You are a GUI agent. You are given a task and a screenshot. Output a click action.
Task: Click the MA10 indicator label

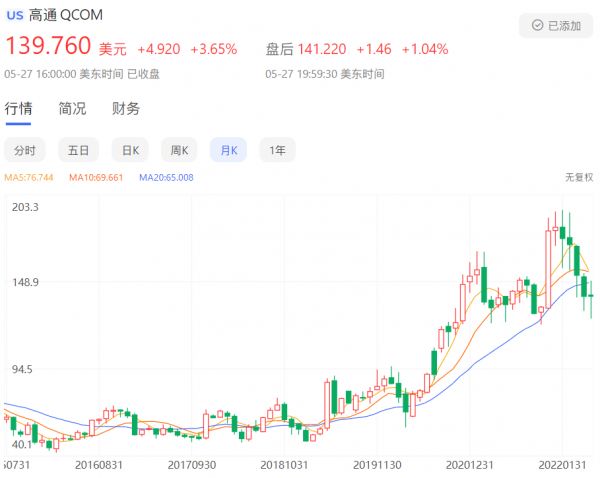(x=95, y=178)
